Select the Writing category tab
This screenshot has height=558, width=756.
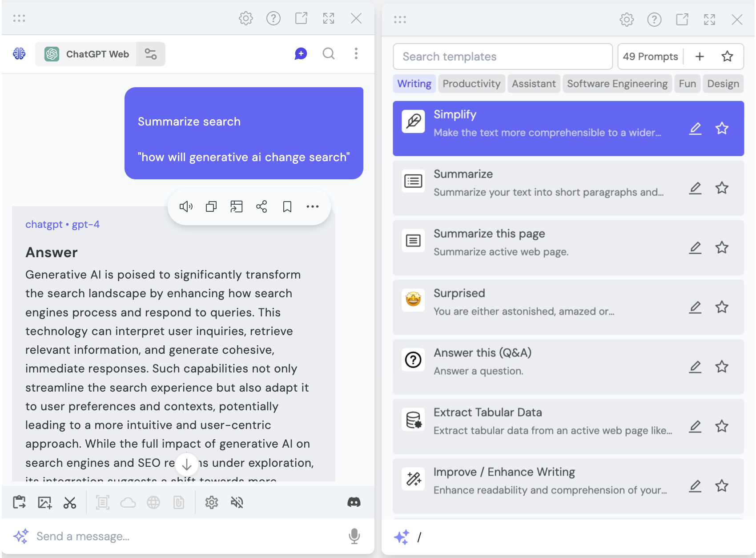tap(414, 84)
